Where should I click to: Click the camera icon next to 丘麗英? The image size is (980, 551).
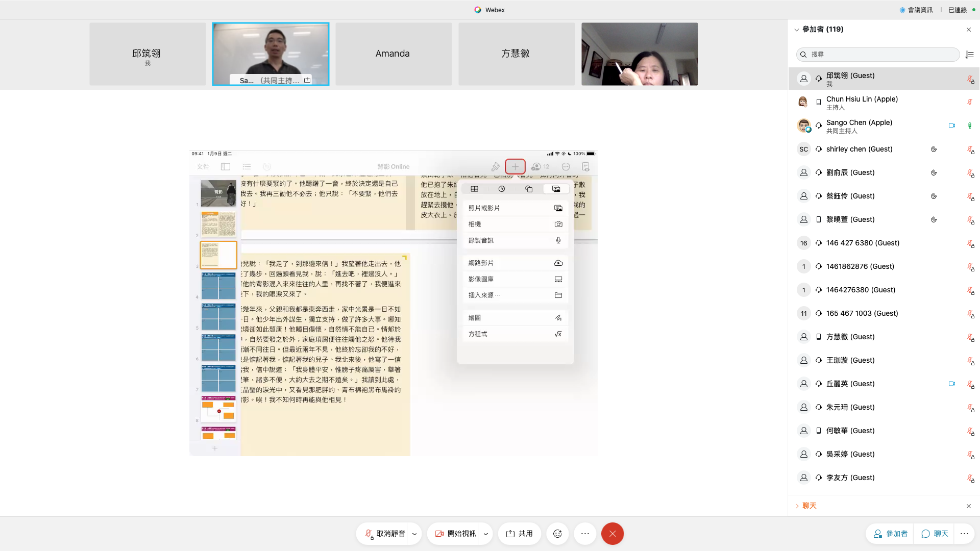951,384
